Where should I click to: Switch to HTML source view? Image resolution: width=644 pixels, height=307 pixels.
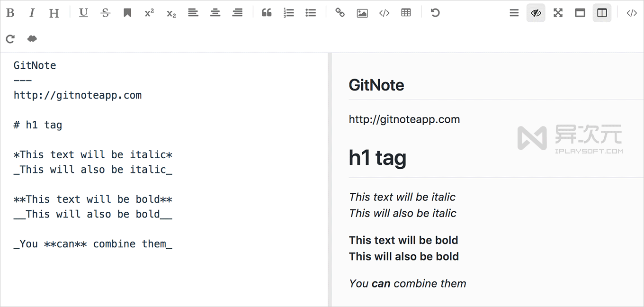(632, 13)
